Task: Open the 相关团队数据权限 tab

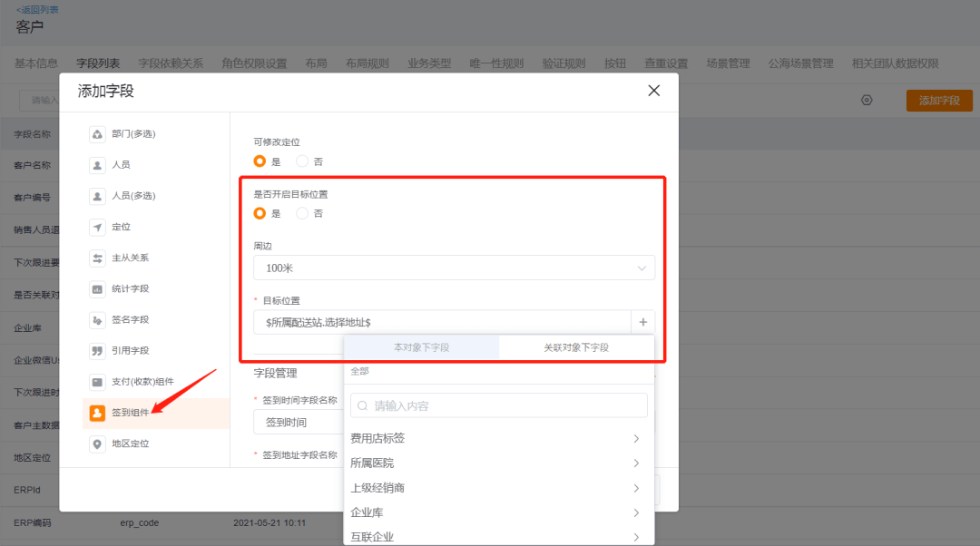Action: point(895,63)
